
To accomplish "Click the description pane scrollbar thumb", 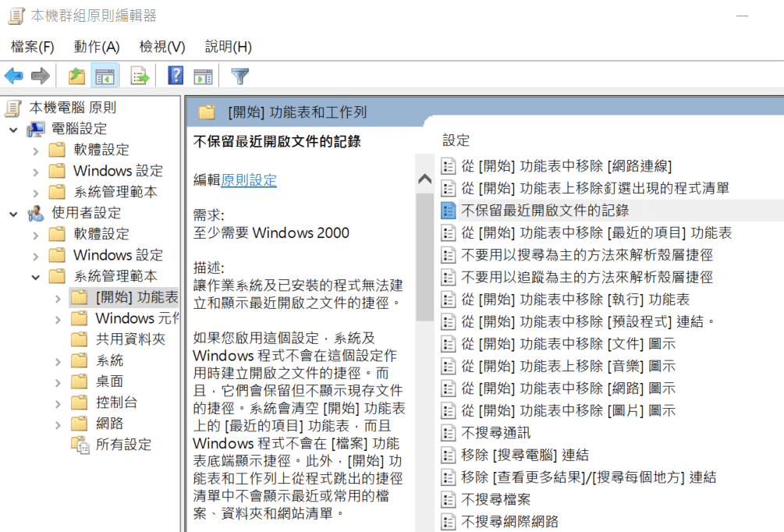I will click(424, 257).
